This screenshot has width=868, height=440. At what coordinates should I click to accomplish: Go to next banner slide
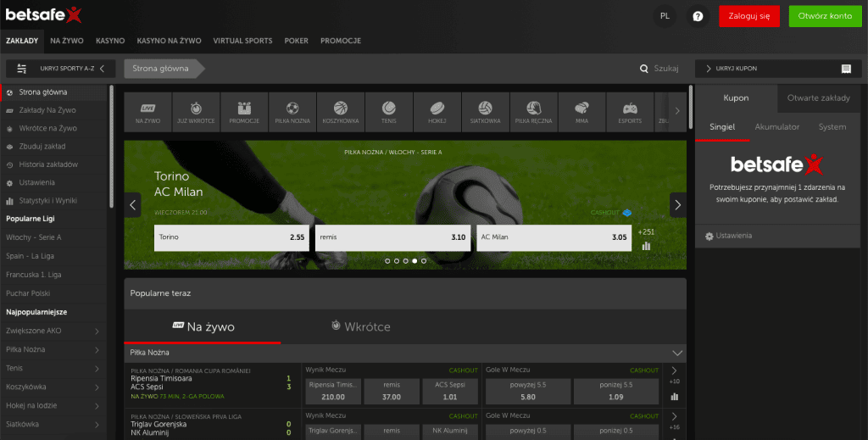677,205
